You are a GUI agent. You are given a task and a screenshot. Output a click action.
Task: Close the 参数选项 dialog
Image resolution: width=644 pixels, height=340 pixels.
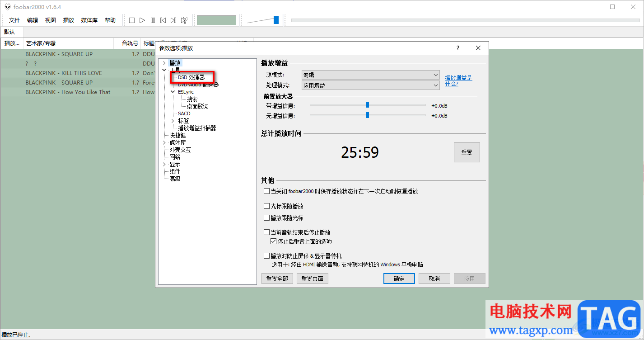[478, 48]
